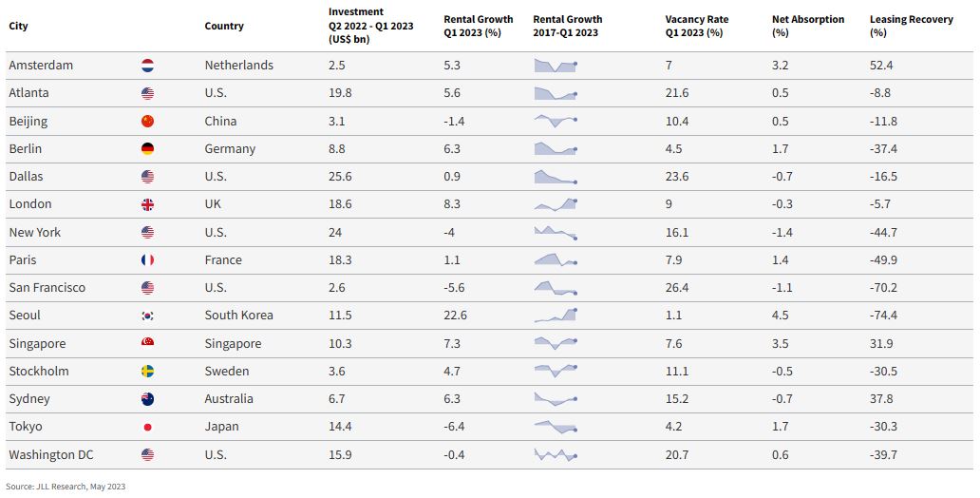Sort by Vacancy Rate Q1 2023 header
The height and width of the screenshot is (498, 980).
(x=696, y=26)
